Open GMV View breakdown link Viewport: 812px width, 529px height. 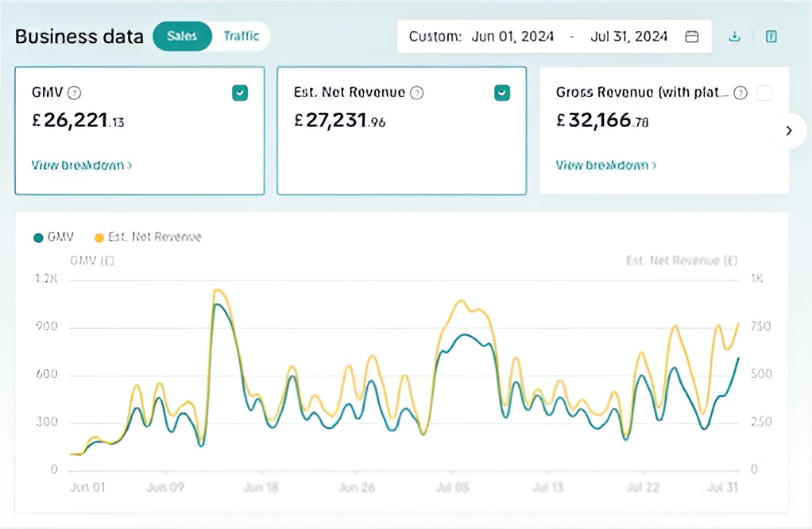(81, 165)
